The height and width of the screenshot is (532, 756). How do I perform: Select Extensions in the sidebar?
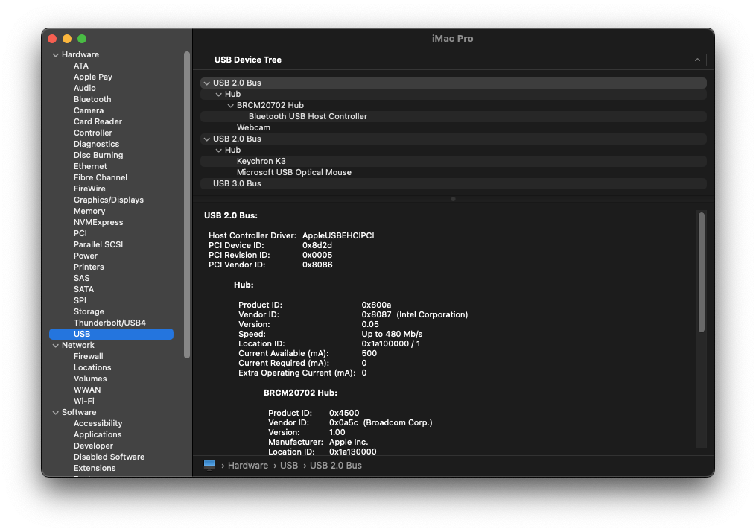tap(95, 469)
